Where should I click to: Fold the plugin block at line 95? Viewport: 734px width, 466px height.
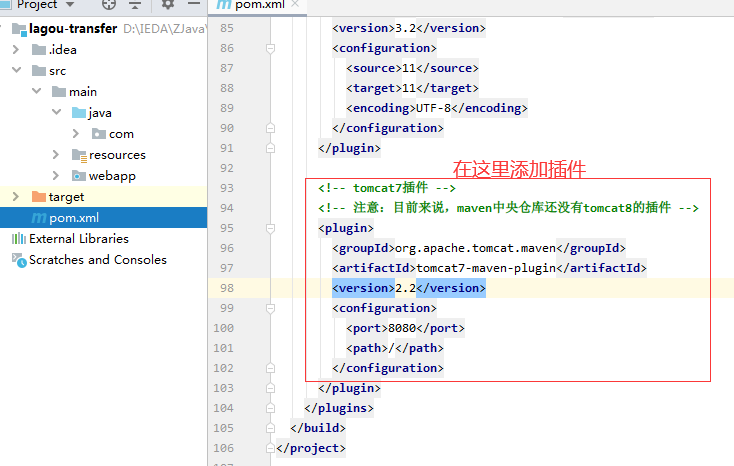coord(270,228)
